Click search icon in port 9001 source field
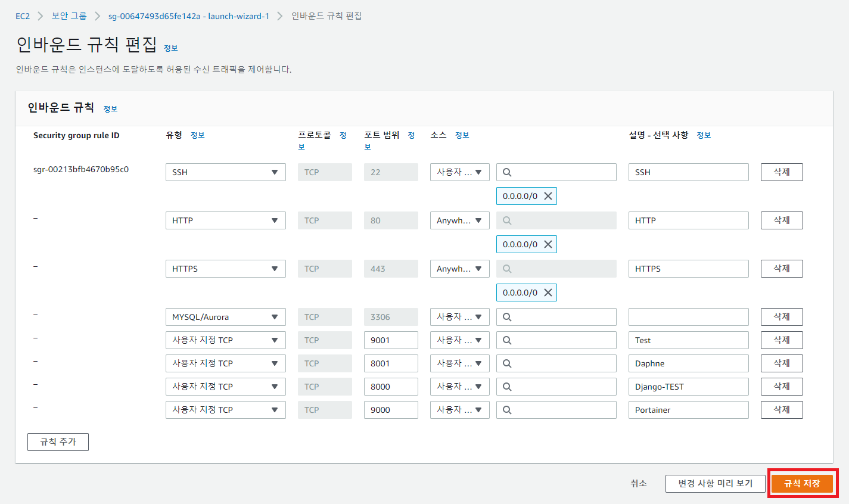849x504 pixels. click(507, 340)
